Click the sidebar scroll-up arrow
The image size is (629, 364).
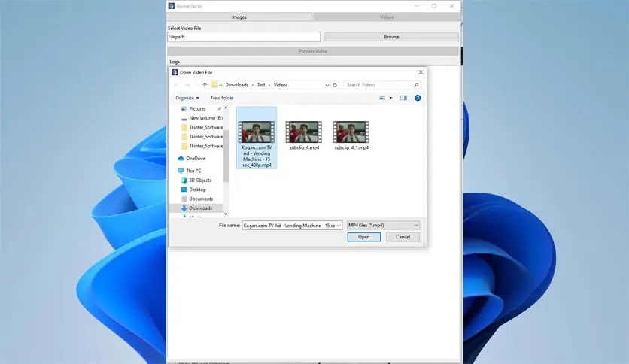click(226, 108)
